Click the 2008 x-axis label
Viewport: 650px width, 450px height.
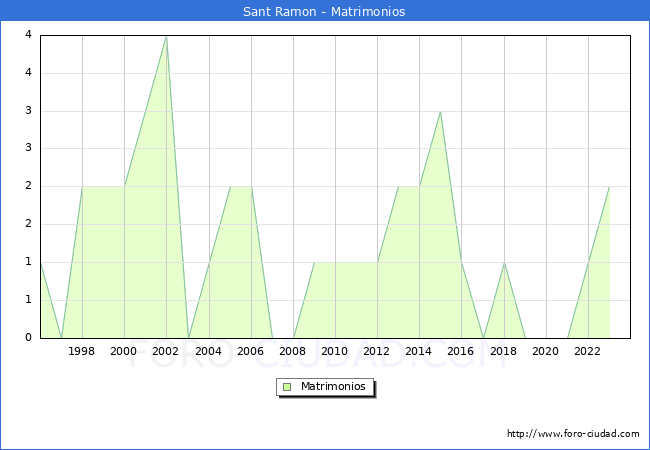[x=293, y=351]
